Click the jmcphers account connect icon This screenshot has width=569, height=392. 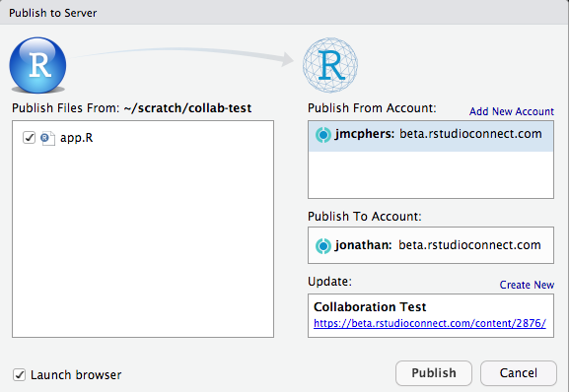click(x=323, y=135)
